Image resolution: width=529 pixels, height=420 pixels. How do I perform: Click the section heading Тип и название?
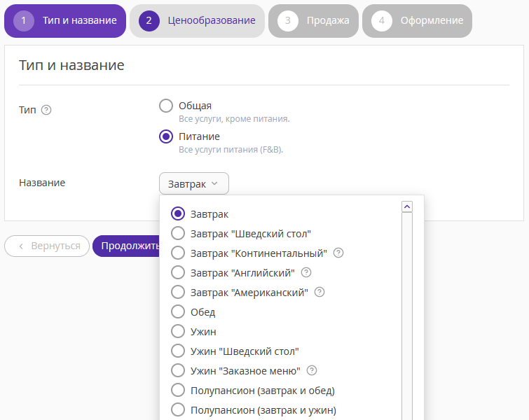(71, 65)
